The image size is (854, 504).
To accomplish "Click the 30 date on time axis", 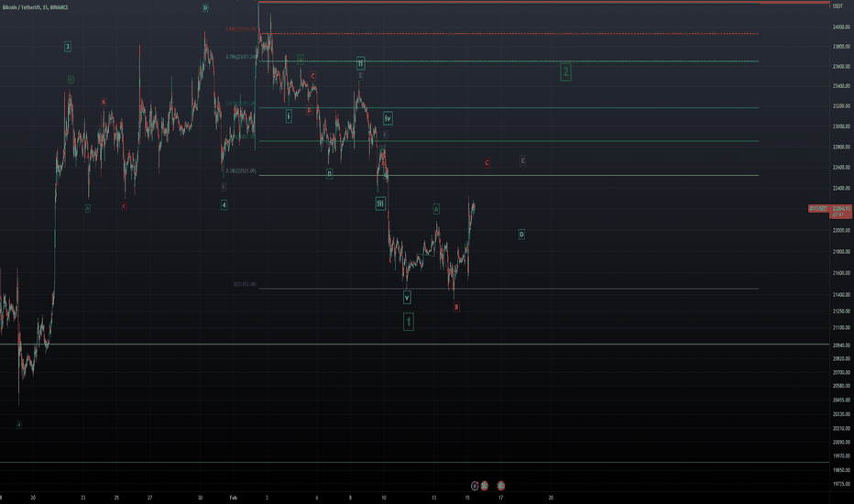I will [200, 498].
